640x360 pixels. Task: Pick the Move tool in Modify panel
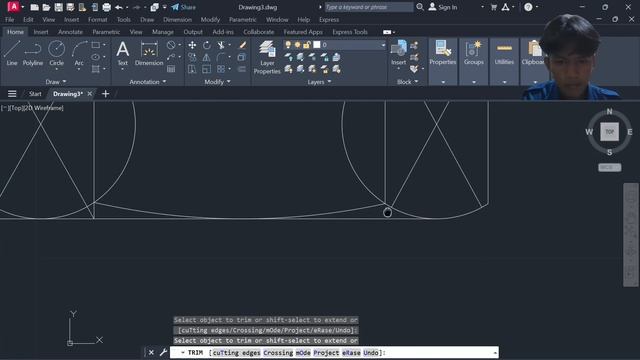click(x=192, y=45)
